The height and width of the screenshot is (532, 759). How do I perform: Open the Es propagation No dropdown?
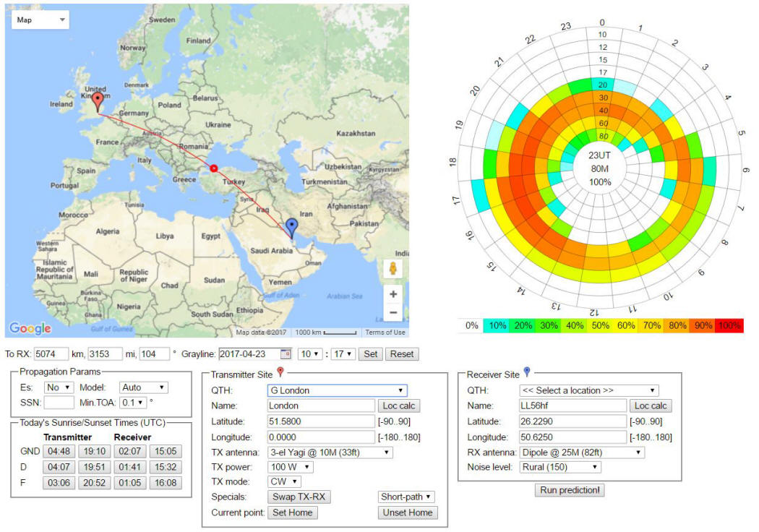59,387
